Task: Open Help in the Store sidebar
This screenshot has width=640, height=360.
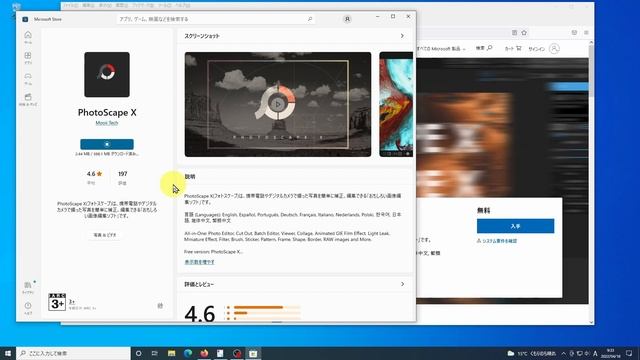Action: click(x=28, y=308)
